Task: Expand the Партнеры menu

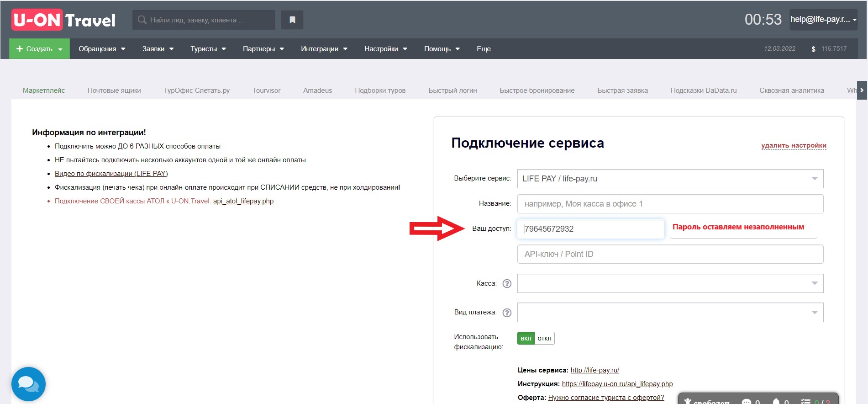Action: [x=263, y=48]
